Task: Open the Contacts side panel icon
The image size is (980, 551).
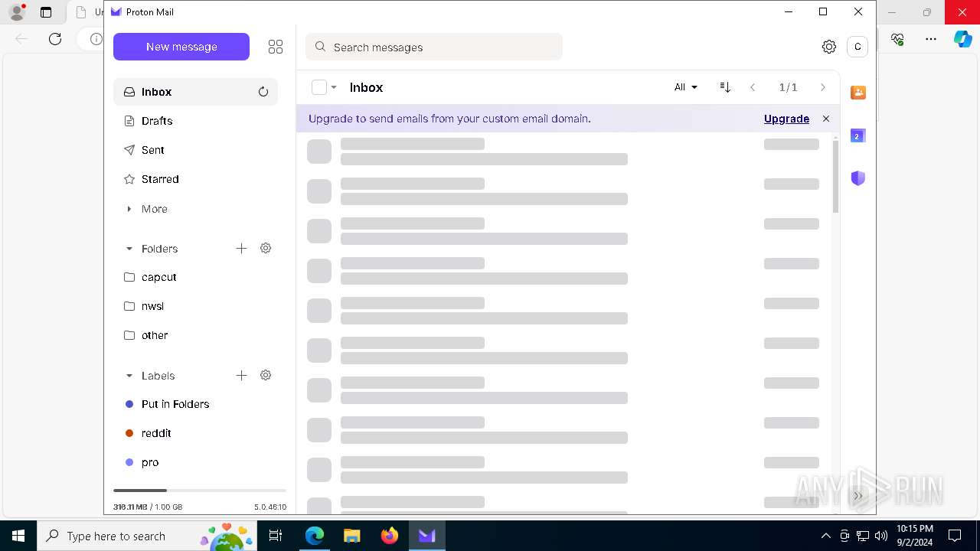Action: pyautogui.click(x=858, y=93)
